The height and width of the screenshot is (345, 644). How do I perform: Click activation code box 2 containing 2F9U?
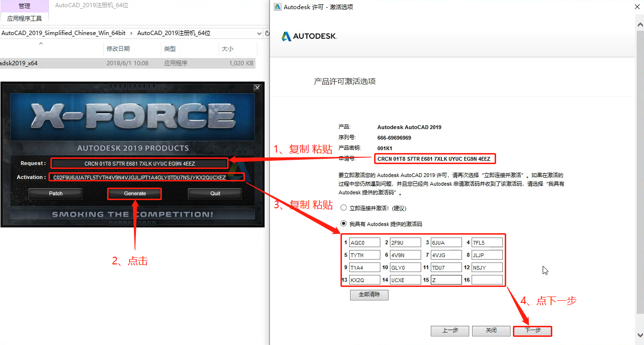(x=405, y=242)
